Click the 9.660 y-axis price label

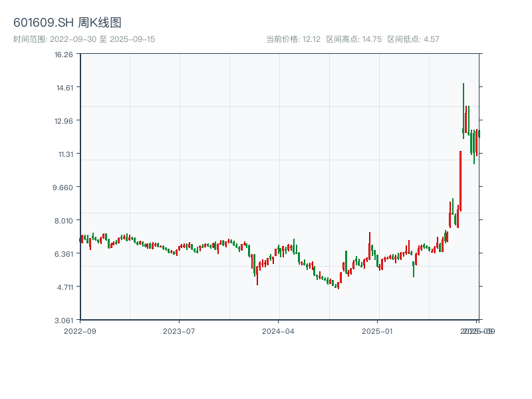(x=64, y=188)
